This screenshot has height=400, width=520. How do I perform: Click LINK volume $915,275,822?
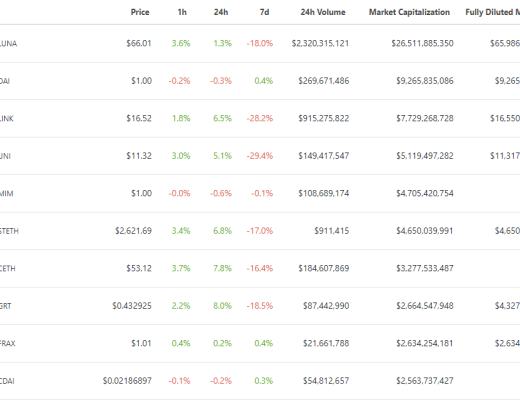[324, 118]
